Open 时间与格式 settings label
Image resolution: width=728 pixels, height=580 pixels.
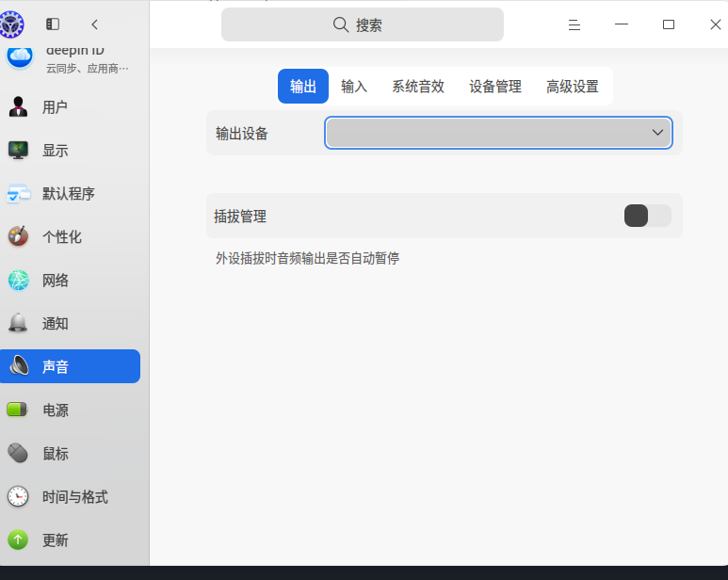coord(74,497)
